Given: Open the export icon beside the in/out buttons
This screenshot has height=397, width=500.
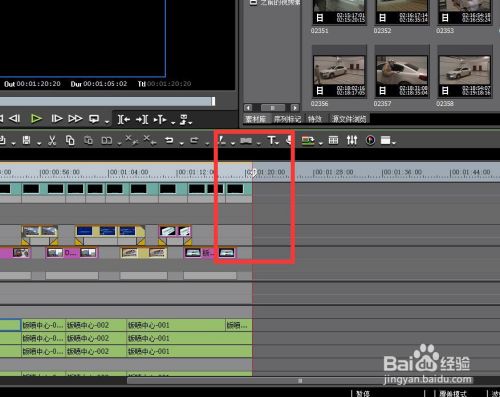Looking at the screenshot, I should 184,119.
